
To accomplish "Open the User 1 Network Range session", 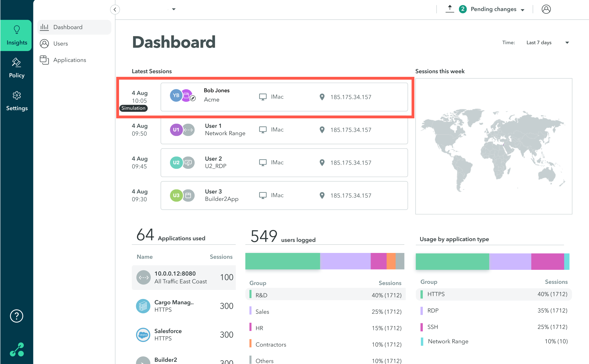I will coord(284,130).
